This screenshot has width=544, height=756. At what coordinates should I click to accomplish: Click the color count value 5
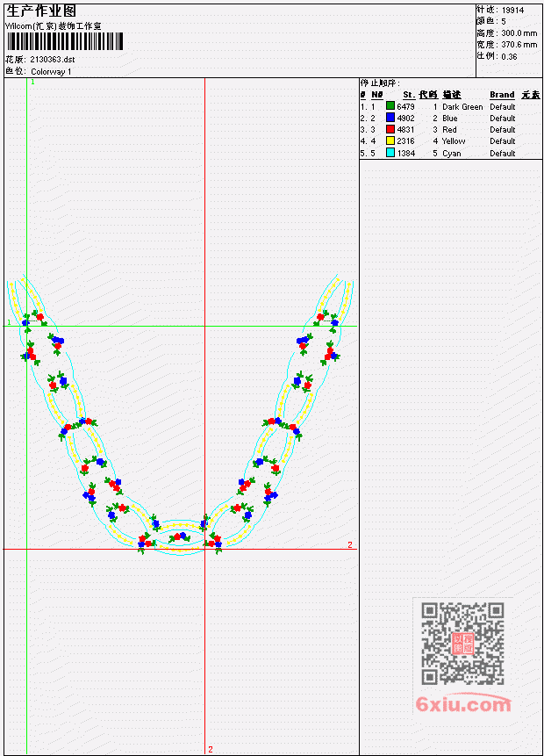[x=504, y=22]
